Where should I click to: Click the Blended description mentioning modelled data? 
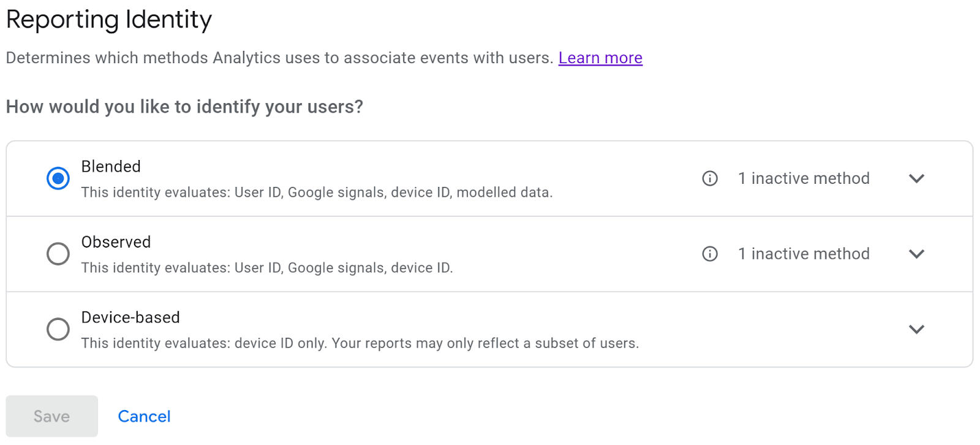(x=317, y=192)
